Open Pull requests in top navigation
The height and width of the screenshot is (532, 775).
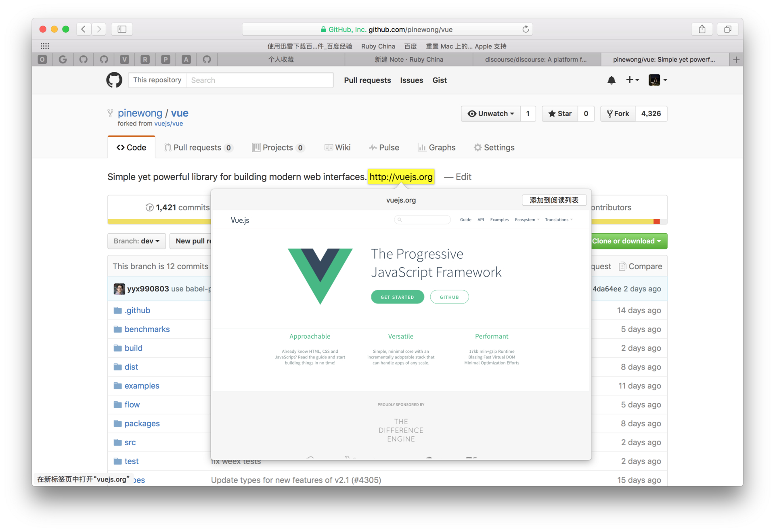[367, 80]
